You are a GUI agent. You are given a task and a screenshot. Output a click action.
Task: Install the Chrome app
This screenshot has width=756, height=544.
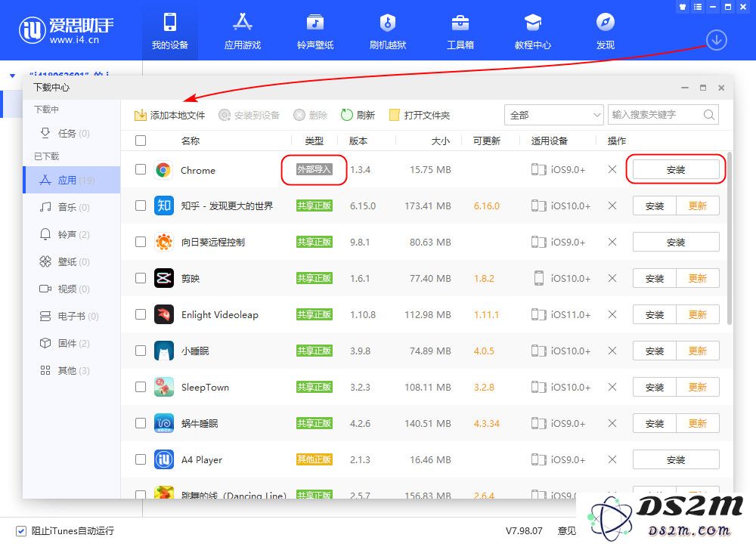675,169
